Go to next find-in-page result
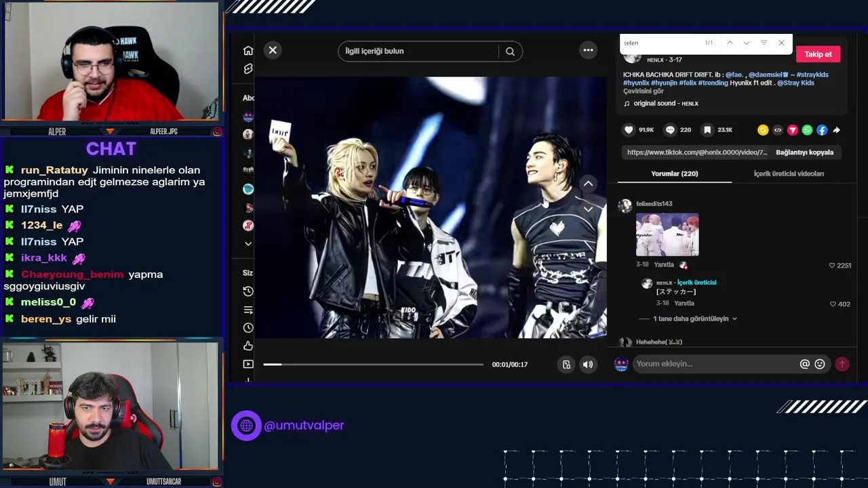The height and width of the screenshot is (488, 868). pos(747,43)
